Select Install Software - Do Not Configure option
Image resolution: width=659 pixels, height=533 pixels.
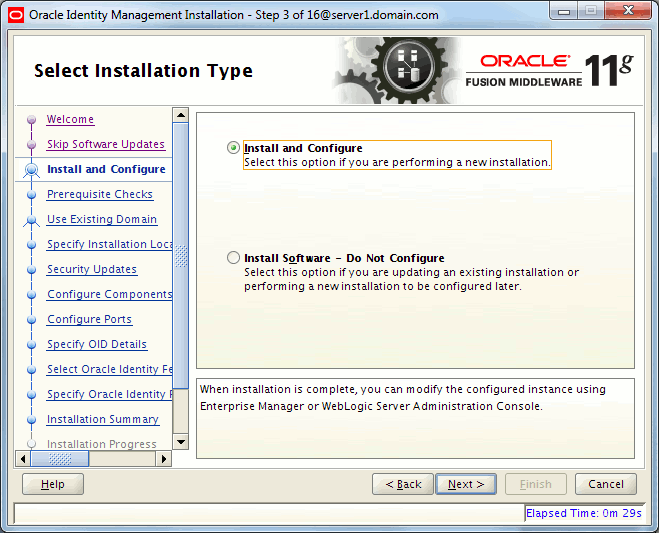coord(233,258)
